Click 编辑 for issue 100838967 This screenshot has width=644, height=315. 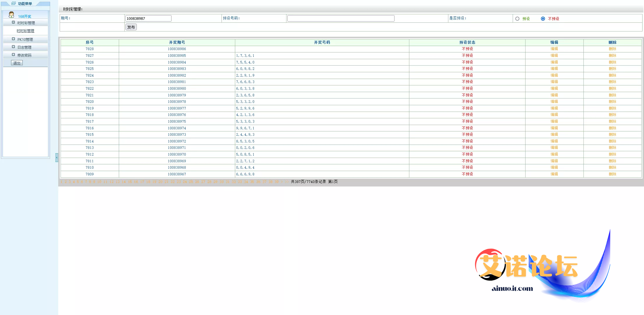(554, 174)
